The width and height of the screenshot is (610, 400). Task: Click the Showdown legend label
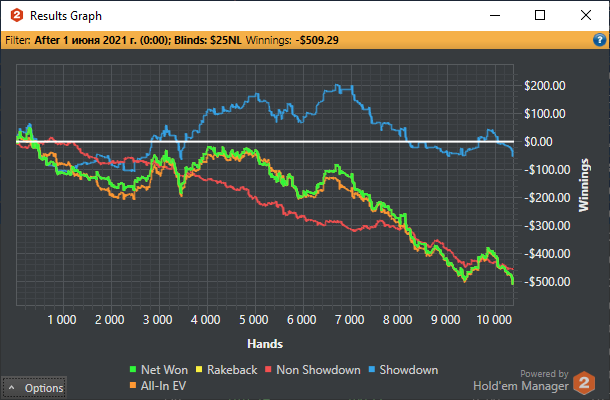coord(408,370)
